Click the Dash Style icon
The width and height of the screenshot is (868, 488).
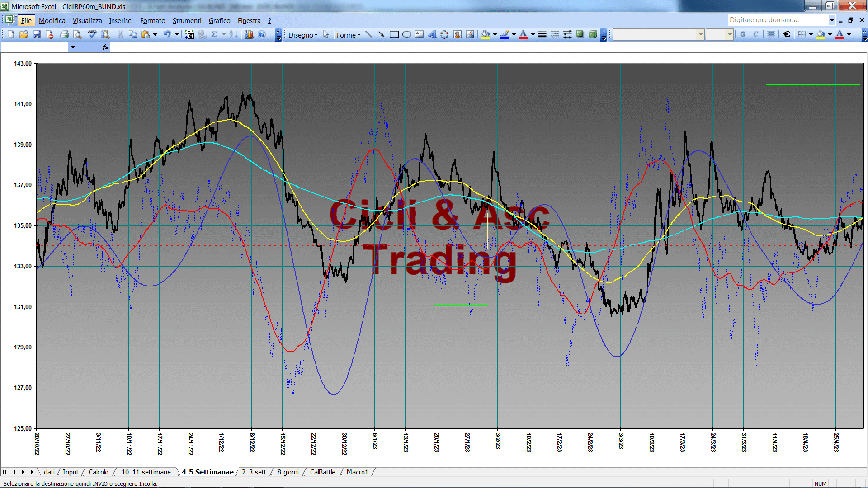click(x=555, y=35)
